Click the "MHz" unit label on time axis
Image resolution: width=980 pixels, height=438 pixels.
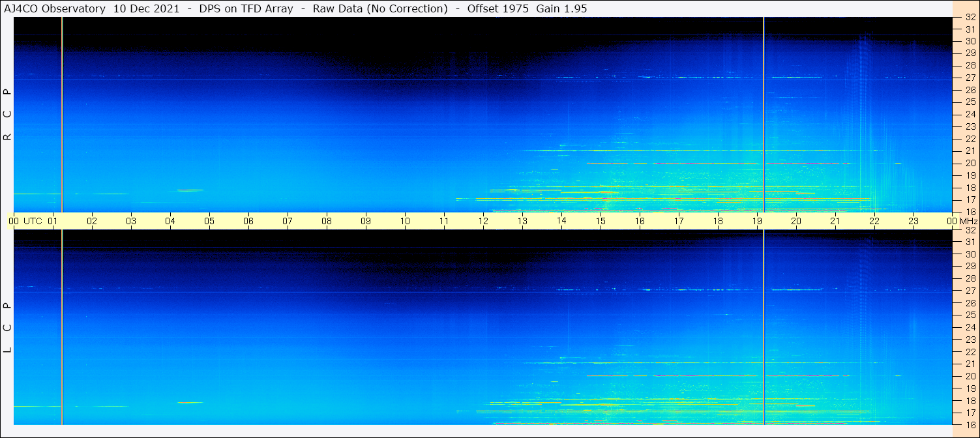click(969, 221)
